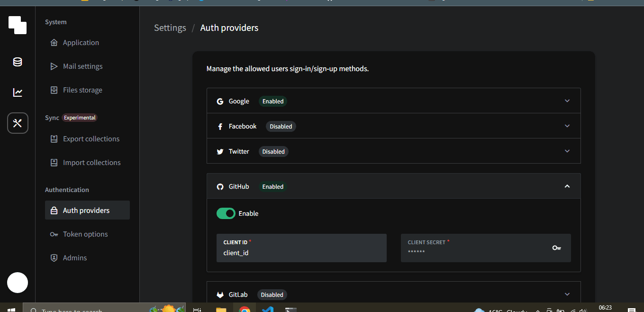
Task: Open Import collections page
Action: click(x=87, y=163)
